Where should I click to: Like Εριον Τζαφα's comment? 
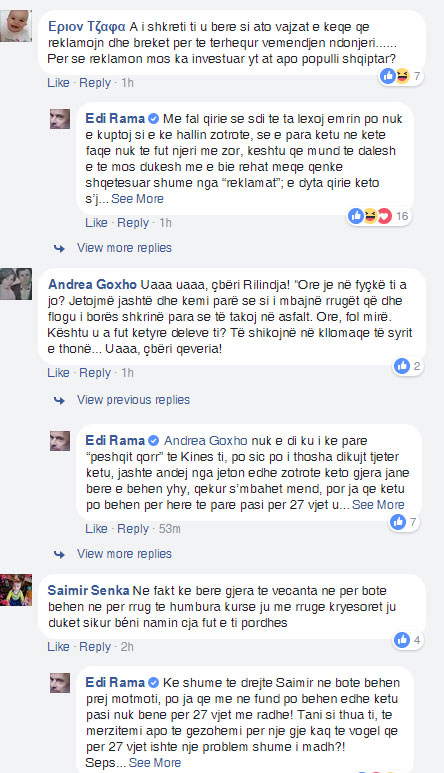pos(58,83)
